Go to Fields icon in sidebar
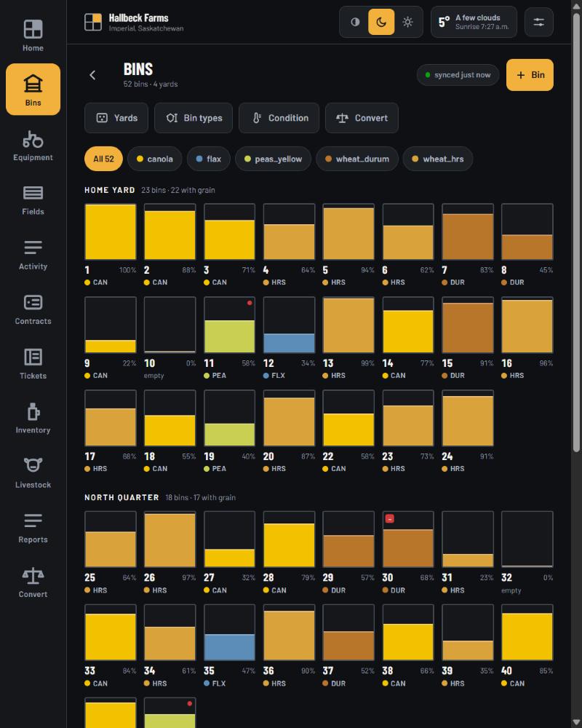Viewport: 582px width, 728px height. pos(33,193)
